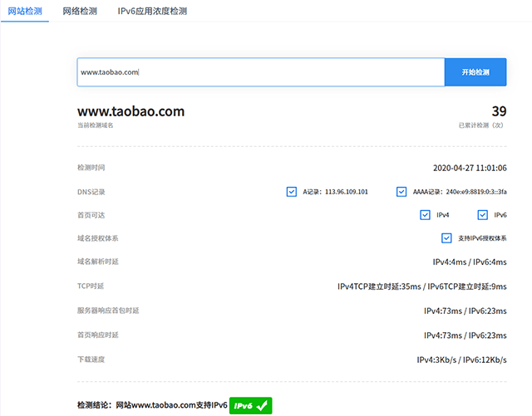Click the detection time 2020-04-27 11:01:06

click(x=470, y=169)
